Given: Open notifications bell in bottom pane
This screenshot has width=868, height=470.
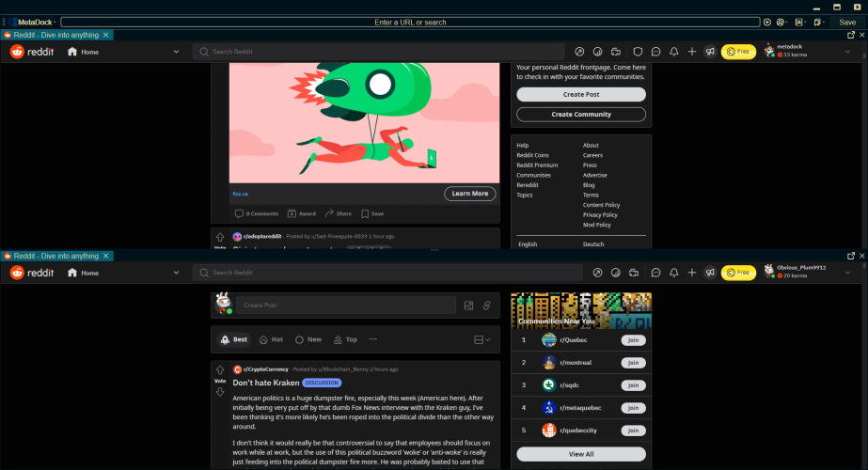Looking at the screenshot, I should 673,273.
